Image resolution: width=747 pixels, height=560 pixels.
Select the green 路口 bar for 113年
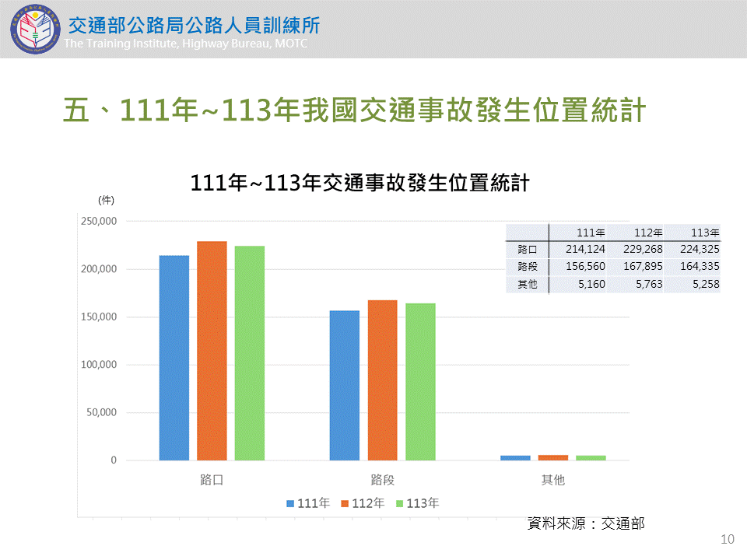coord(250,353)
